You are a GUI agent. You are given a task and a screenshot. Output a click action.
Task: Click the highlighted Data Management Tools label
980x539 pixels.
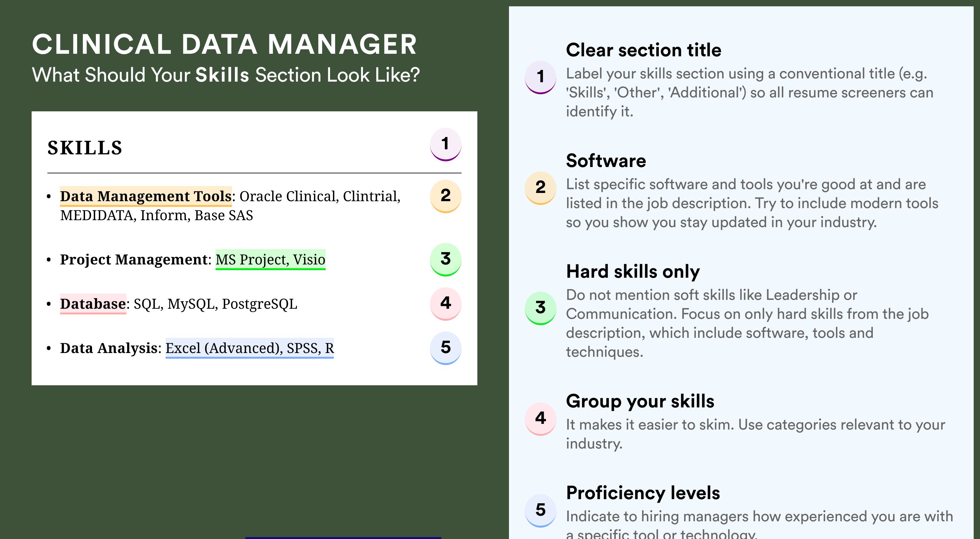[146, 196]
